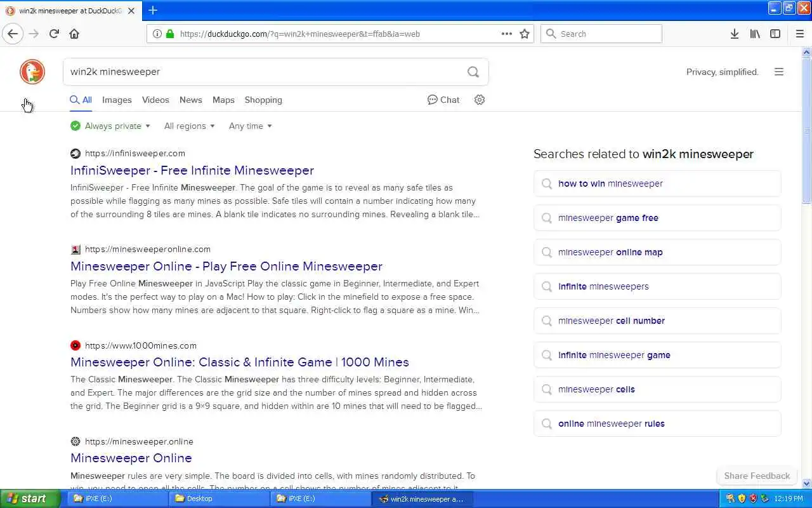Click the magnifier beside 'how to win minesweeper'
This screenshot has width=812, height=508.
pyautogui.click(x=547, y=184)
